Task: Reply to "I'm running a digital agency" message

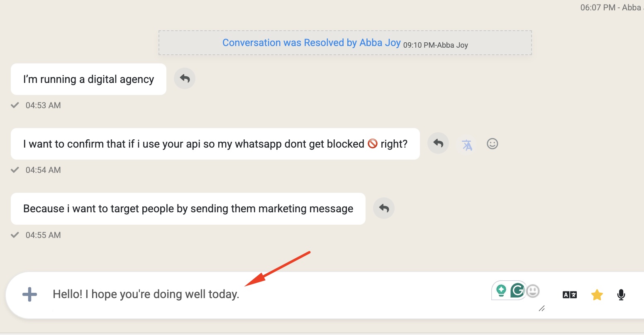Action: tap(185, 79)
